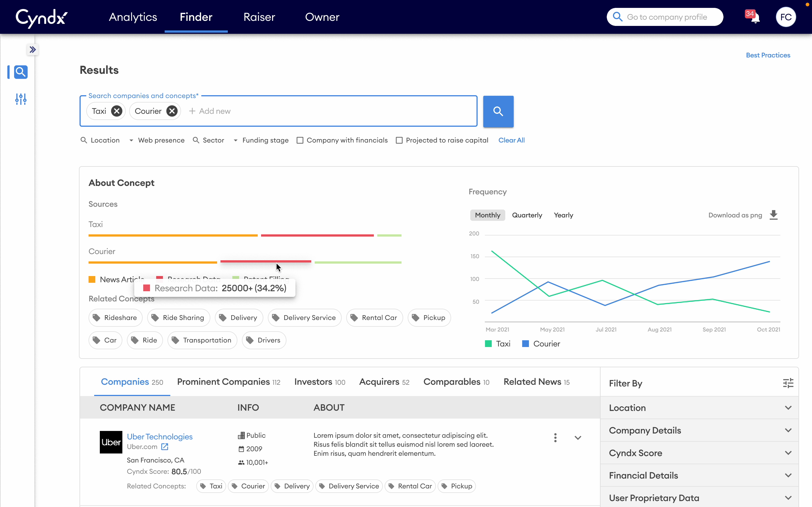812x507 pixels.
Task: Enable Projected to raise capital checkbox
Action: click(x=399, y=140)
